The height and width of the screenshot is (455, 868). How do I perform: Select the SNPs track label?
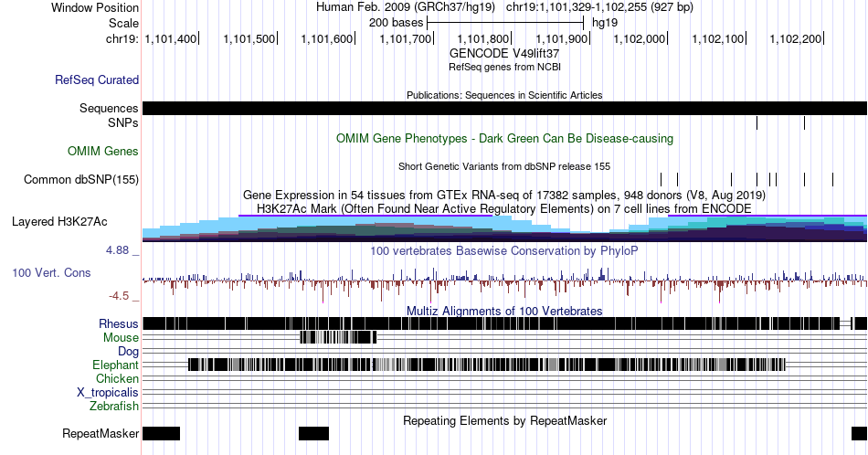pos(123,122)
